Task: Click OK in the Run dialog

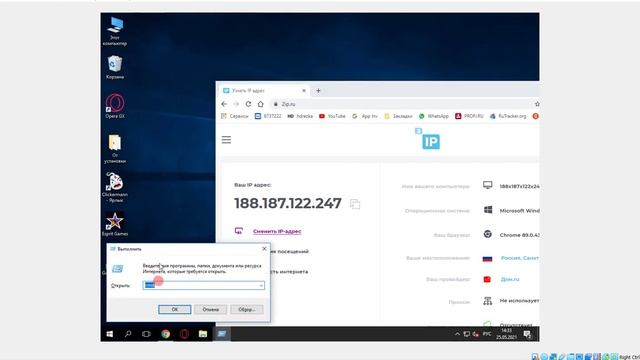Action: pyautogui.click(x=174, y=309)
